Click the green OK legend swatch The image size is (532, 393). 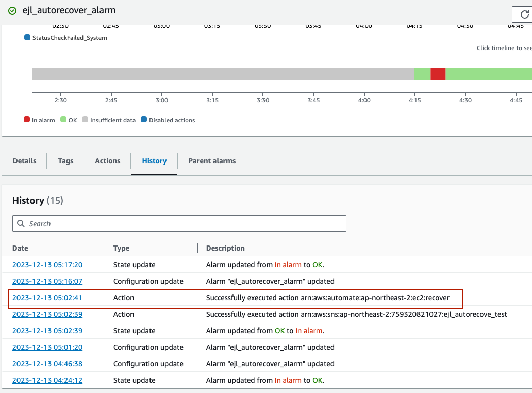63,120
